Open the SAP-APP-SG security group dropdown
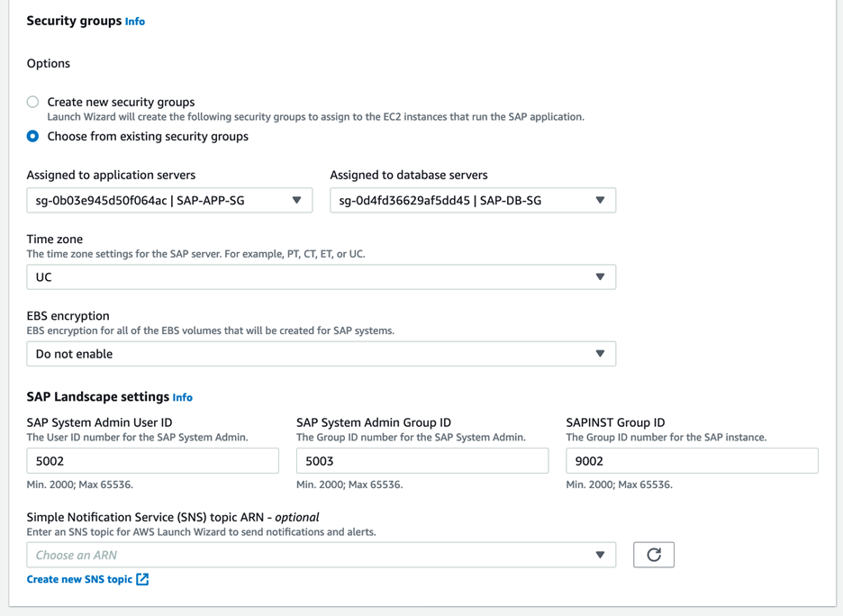The image size is (843, 616). tap(169, 200)
